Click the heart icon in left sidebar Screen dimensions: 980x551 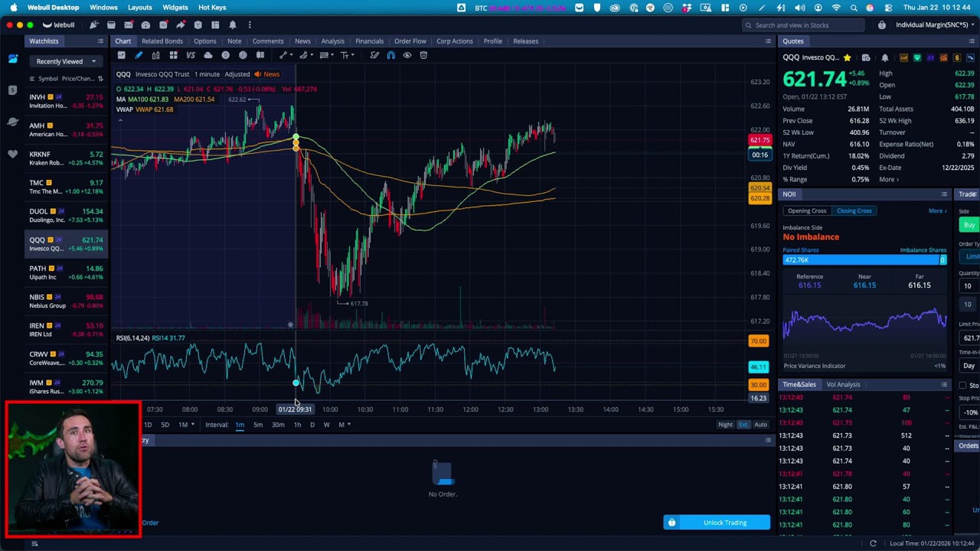pyautogui.click(x=13, y=154)
